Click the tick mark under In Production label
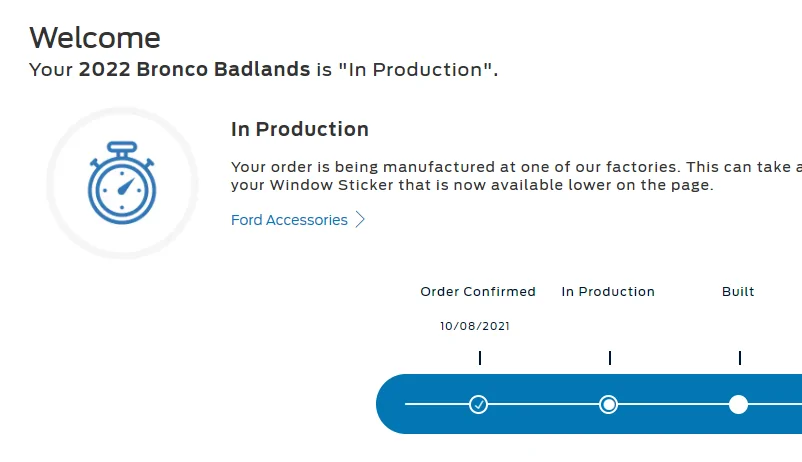Viewport: 802px width, 462px height. tap(610, 358)
